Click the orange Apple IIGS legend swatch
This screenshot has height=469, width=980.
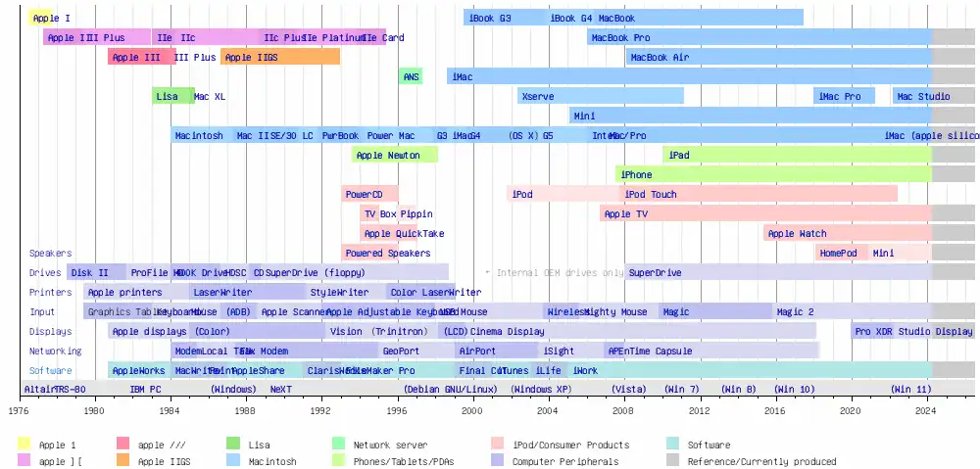124,461
